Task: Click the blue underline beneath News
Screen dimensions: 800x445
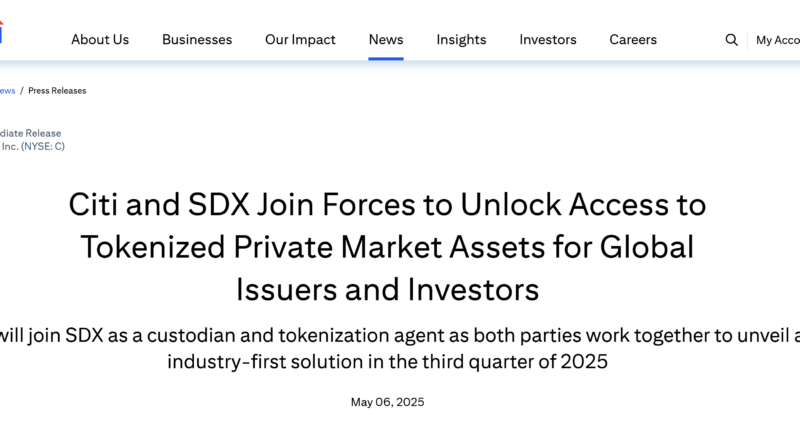Action: 386,59
